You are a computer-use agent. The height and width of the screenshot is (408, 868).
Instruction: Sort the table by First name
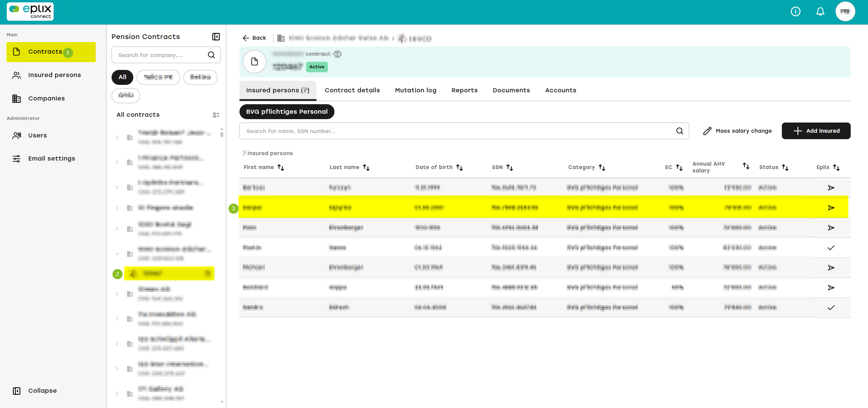(x=281, y=167)
